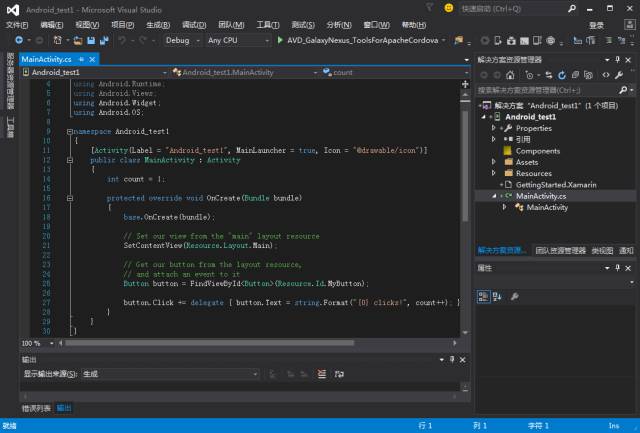Open the 帮助(H) menu

point(414,25)
